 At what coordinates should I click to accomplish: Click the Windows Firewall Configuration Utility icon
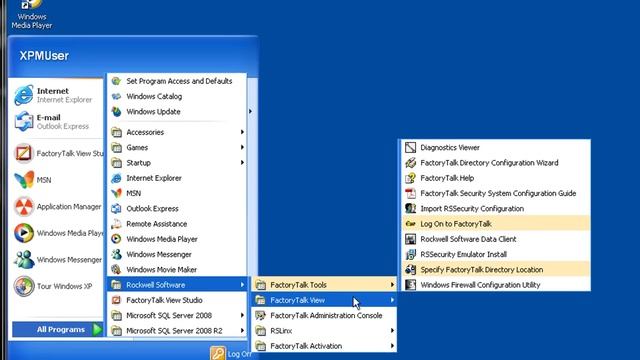410,285
